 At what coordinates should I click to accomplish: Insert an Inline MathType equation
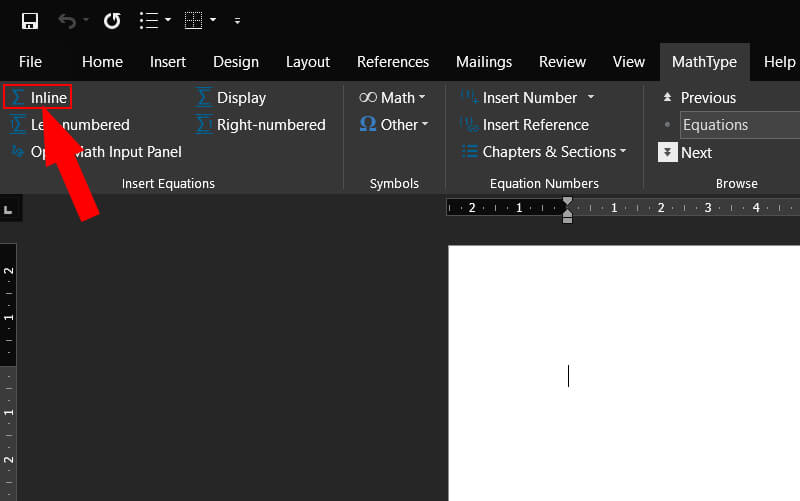point(38,97)
